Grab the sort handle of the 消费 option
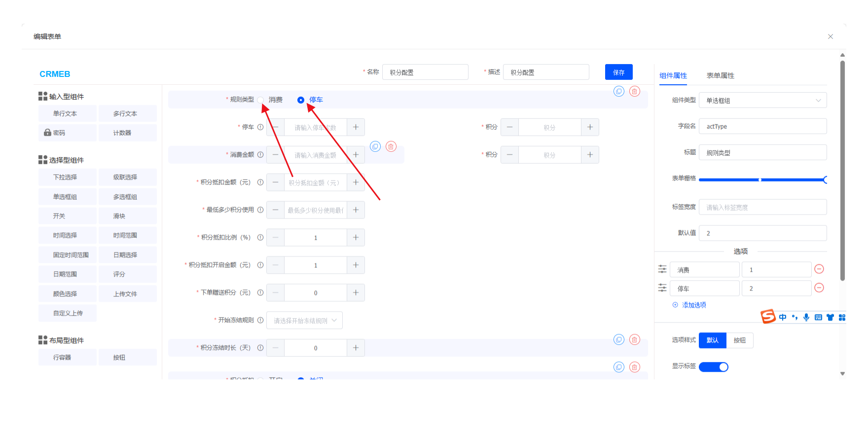This screenshot has height=433, width=868. [x=662, y=269]
